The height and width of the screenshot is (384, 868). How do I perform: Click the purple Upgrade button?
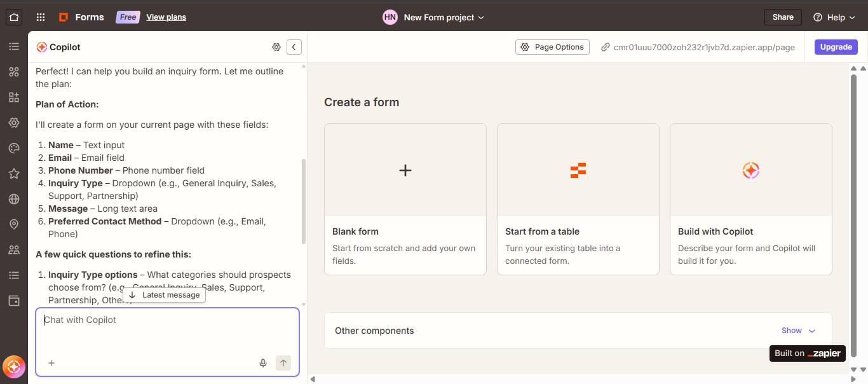[836, 47]
